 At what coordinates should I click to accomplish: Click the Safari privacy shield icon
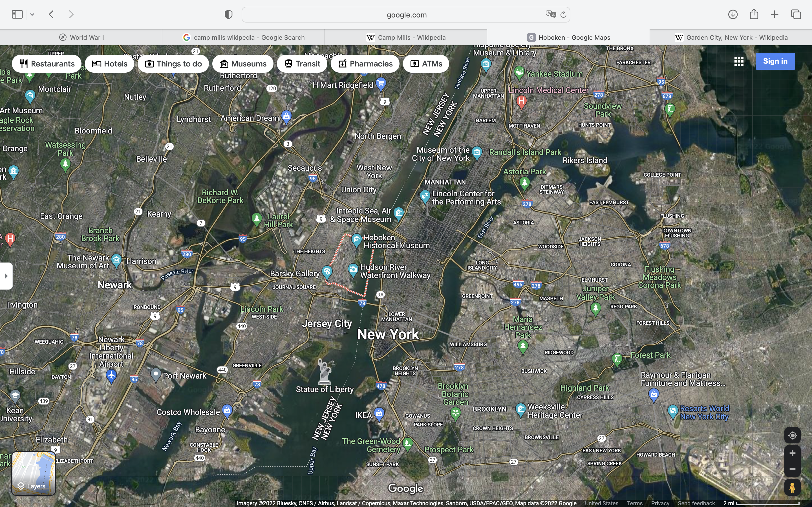[228, 14]
